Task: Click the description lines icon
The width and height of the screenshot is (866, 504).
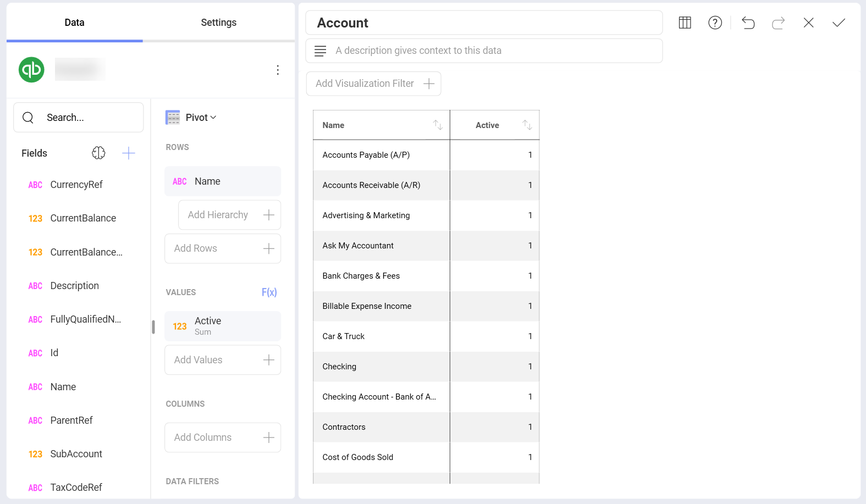Action: point(320,51)
